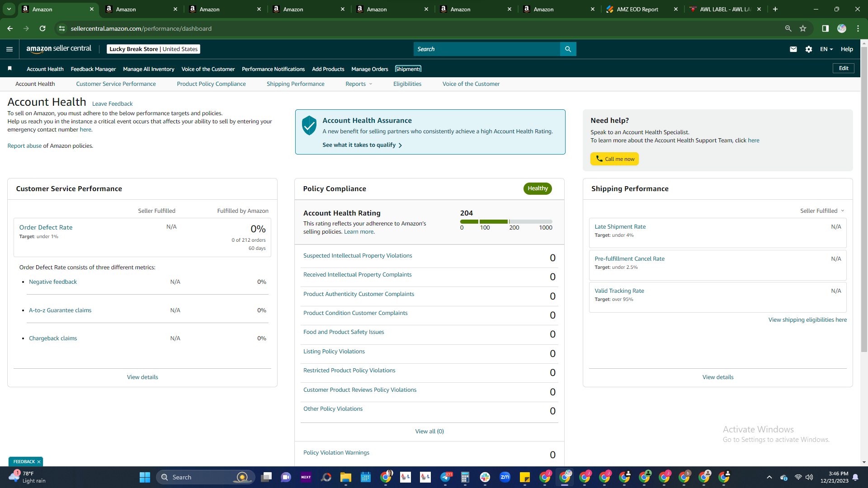The image size is (868, 488).
Task: Open a new browser tab
Action: 775,9
